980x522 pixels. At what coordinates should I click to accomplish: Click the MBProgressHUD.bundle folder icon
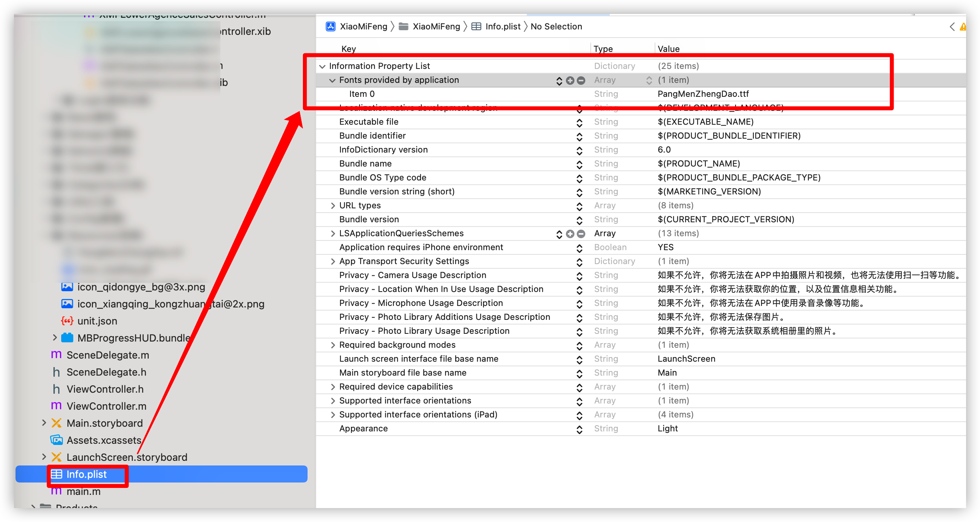pyautogui.click(x=67, y=338)
